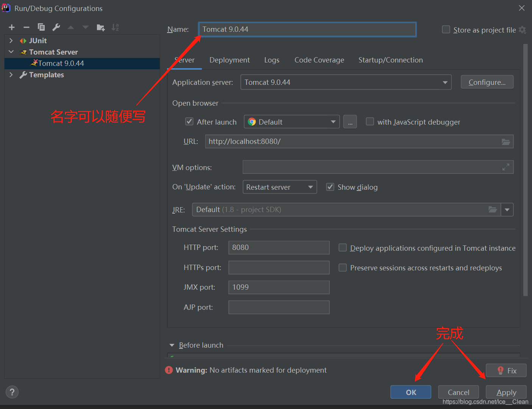Browse URL folder icon
The image size is (532, 409).
[506, 142]
